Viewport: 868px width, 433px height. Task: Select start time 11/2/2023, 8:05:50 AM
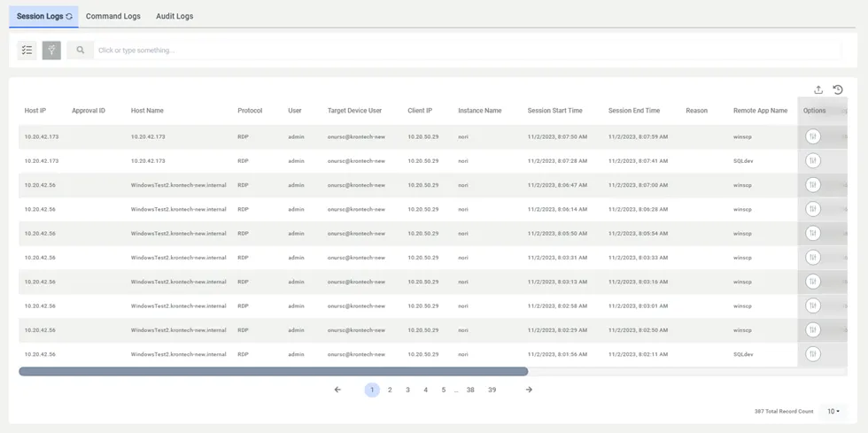tap(557, 233)
